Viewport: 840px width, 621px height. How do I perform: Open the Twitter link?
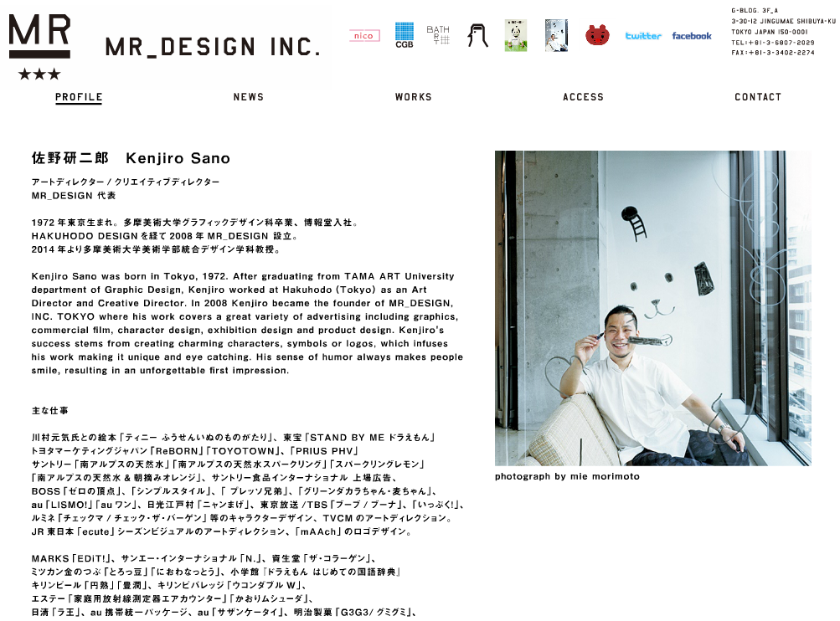[643, 36]
